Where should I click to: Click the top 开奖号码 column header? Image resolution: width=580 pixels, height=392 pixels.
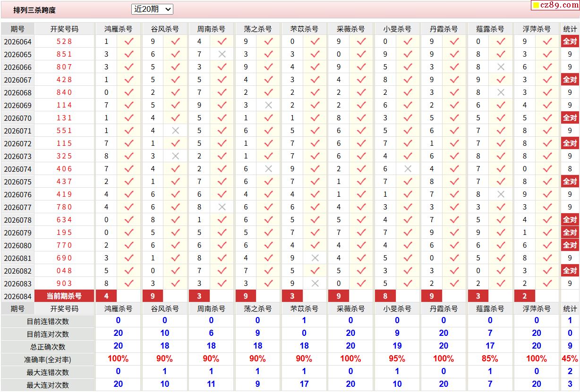click(x=64, y=29)
